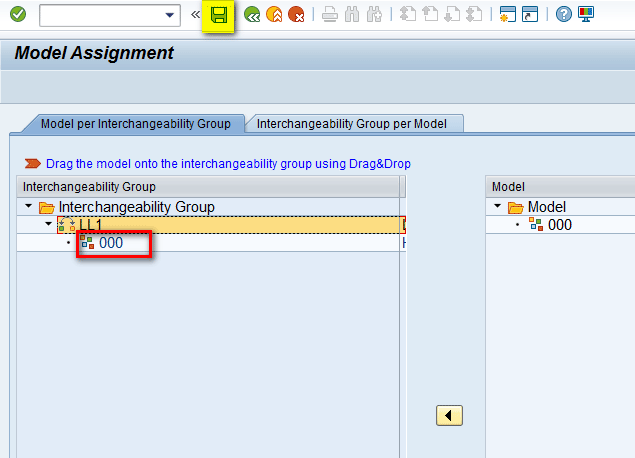Click the Create New Session icon
This screenshot has height=458, width=635.
pos(507,15)
